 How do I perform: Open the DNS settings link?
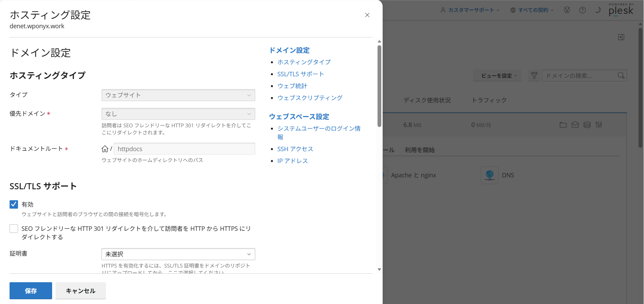click(x=508, y=175)
